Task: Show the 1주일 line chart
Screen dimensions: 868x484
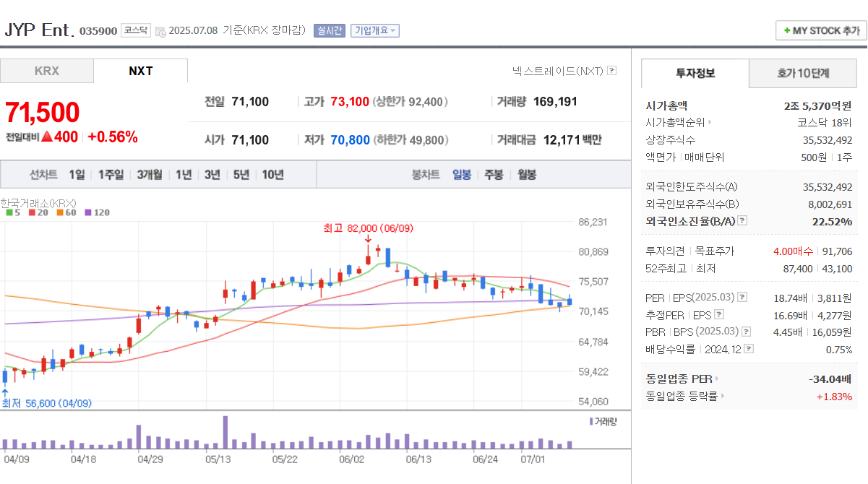Action: pyautogui.click(x=111, y=174)
